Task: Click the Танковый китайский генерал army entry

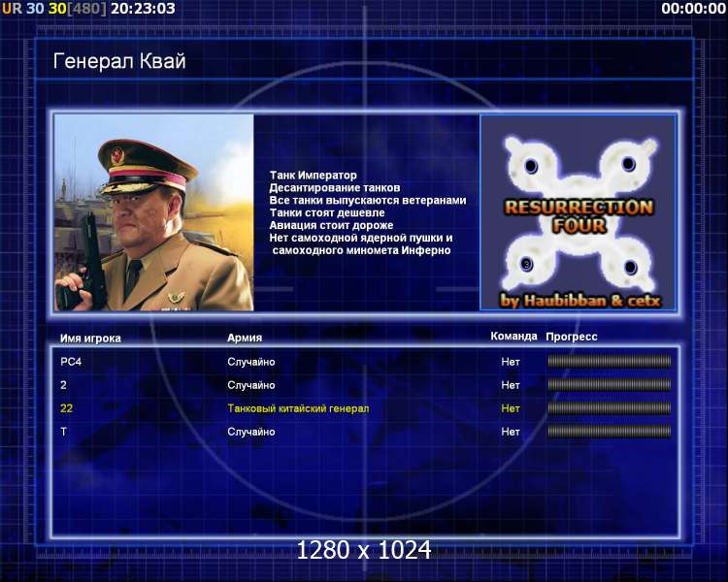Action: [x=298, y=408]
